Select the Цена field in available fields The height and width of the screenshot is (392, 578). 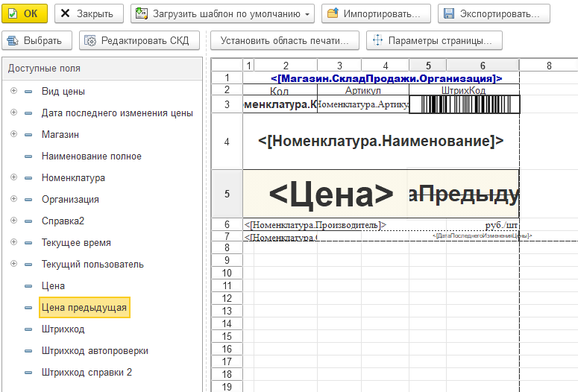point(53,286)
